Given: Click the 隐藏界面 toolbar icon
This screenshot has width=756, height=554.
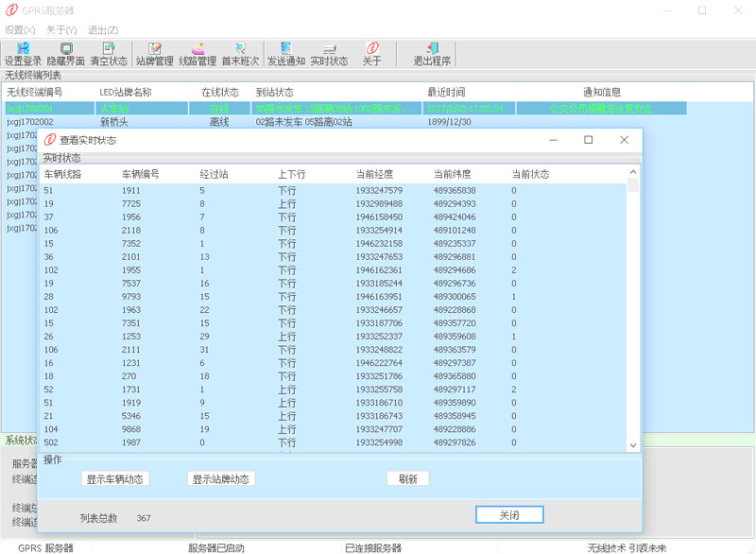Looking at the screenshot, I should [66, 54].
